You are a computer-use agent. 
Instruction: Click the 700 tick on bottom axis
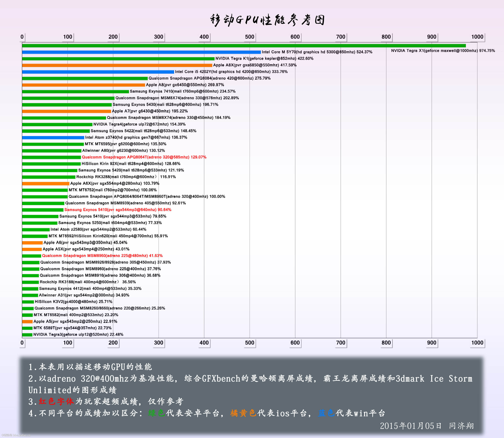(x=341, y=343)
